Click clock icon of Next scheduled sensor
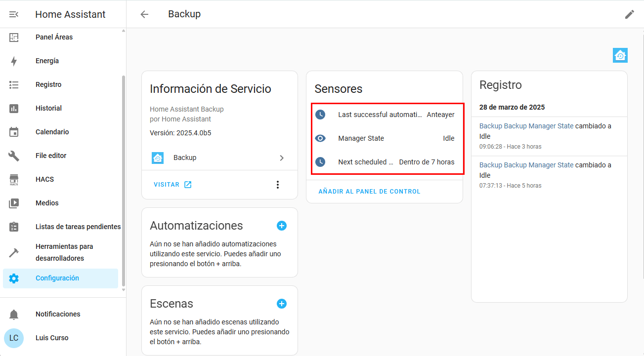The image size is (644, 356). click(320, 162)
